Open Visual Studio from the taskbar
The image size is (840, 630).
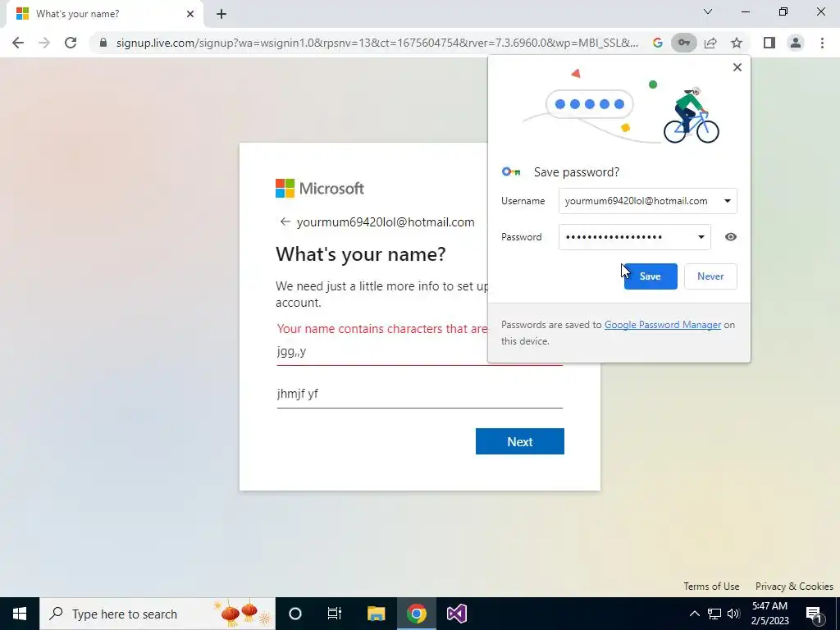point(456,614)
